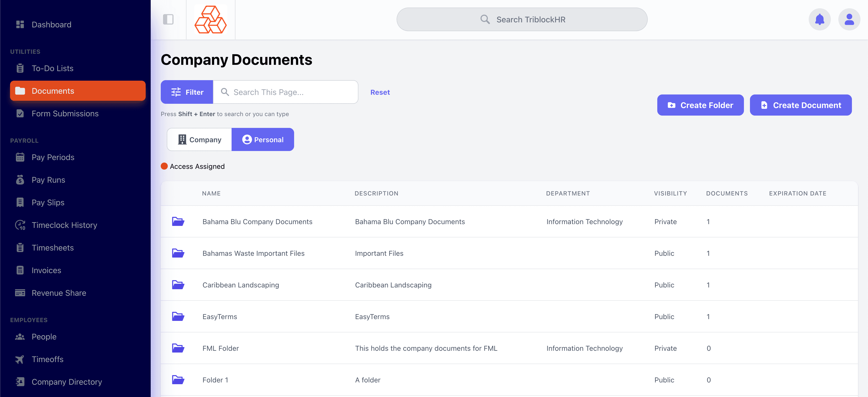Screen dimensions: 868x397
Task: Switch to the Company documents view
Action: pyautogui.click(x=199, y=139)
